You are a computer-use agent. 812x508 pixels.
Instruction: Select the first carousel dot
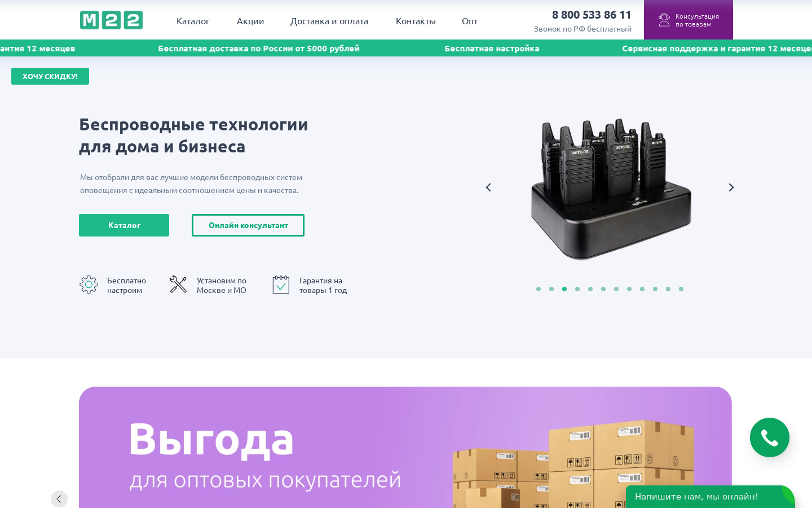coord(539,289)
